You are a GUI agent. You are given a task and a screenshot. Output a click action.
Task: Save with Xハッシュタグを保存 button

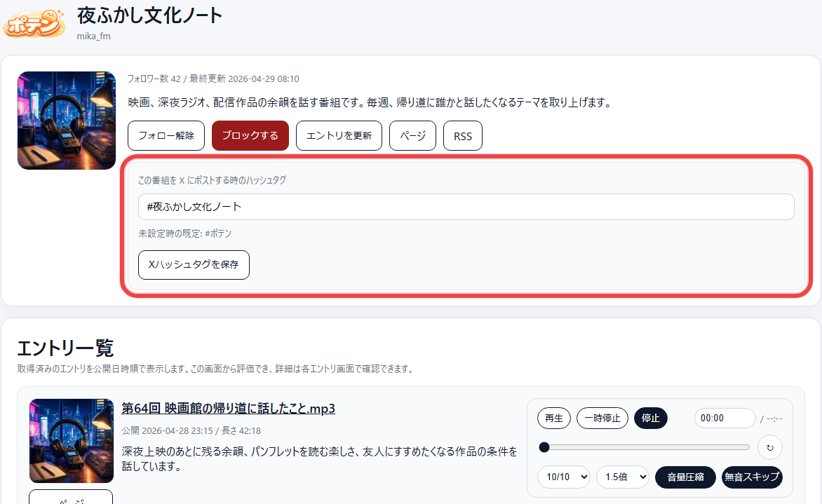pyautogui.click(x=194, y=264)
